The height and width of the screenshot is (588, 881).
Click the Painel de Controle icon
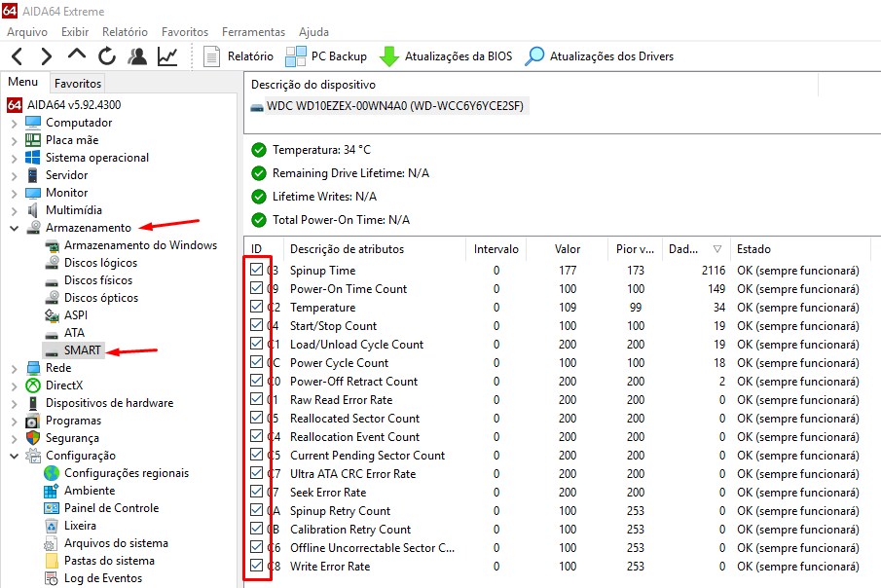click(x=52, y=508)
